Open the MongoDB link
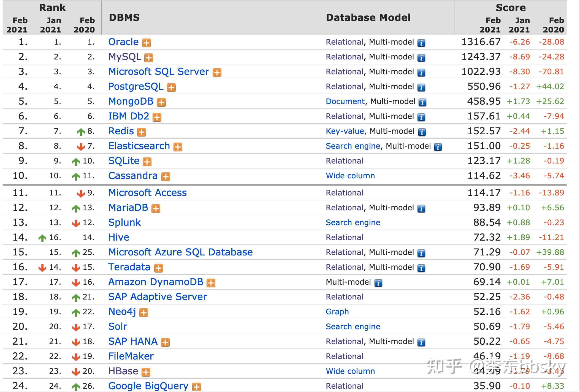 (x=131, y=101)
